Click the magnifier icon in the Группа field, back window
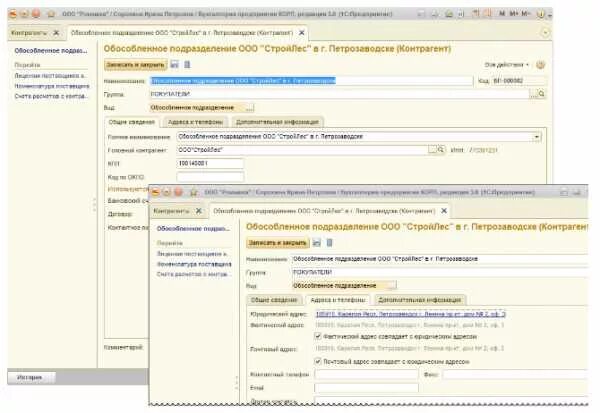The image size is (600, 413). [x=541, y=94]
